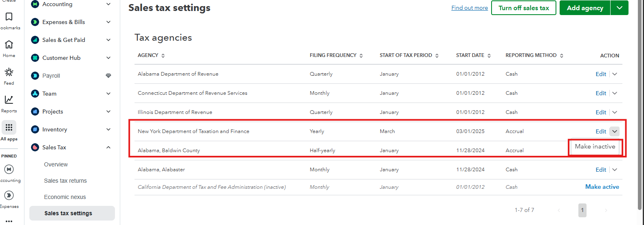Image resolution: width=644 pixels, height=225 pixels.
Task: Open pinned Accounting icon in left rail
Action: (9, 169)
